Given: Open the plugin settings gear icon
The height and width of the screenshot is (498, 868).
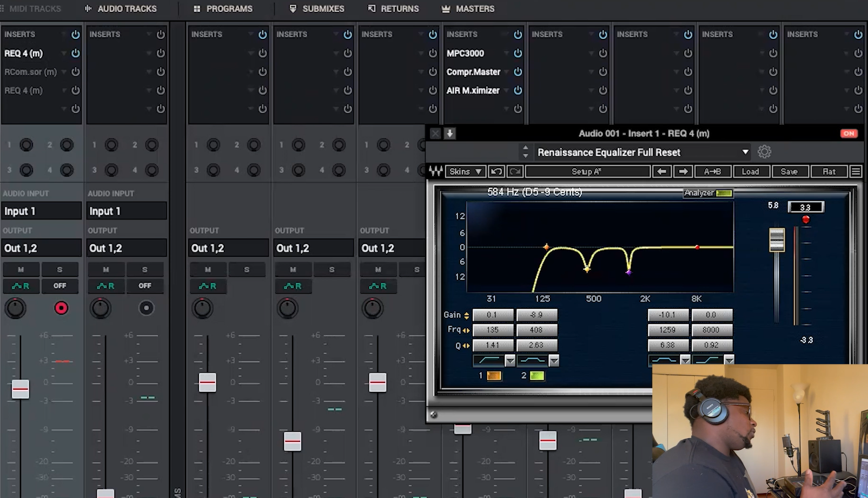Looking at the screenshot, I should pos(764,152).
